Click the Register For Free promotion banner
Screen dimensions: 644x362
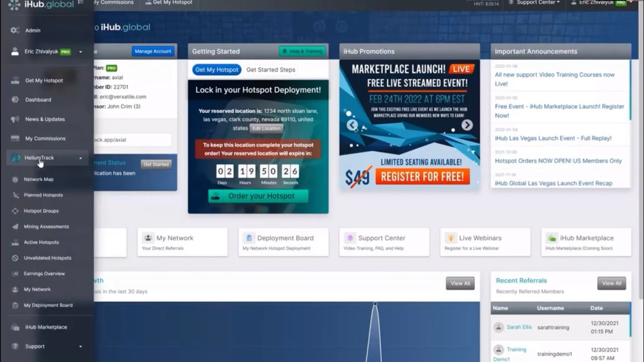(x=422, y=176)
